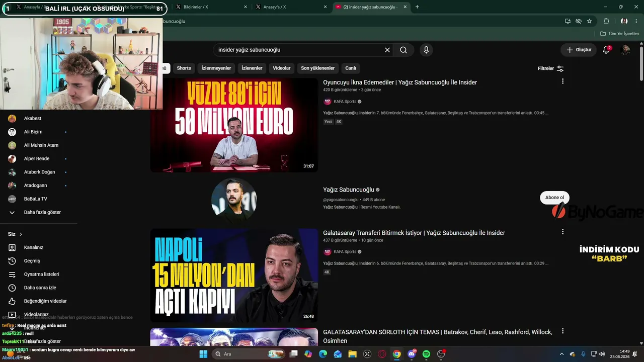Select the İzlenenler filter chip
Viewport: 644px width, 362px height.
click(252, 68)
